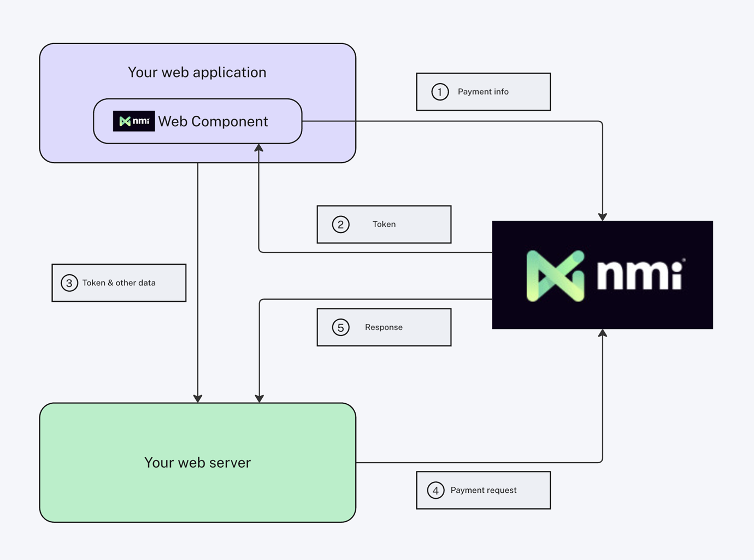Click the 'Token & other data' label
Screen dimensions: 754x560
point(119,283)
